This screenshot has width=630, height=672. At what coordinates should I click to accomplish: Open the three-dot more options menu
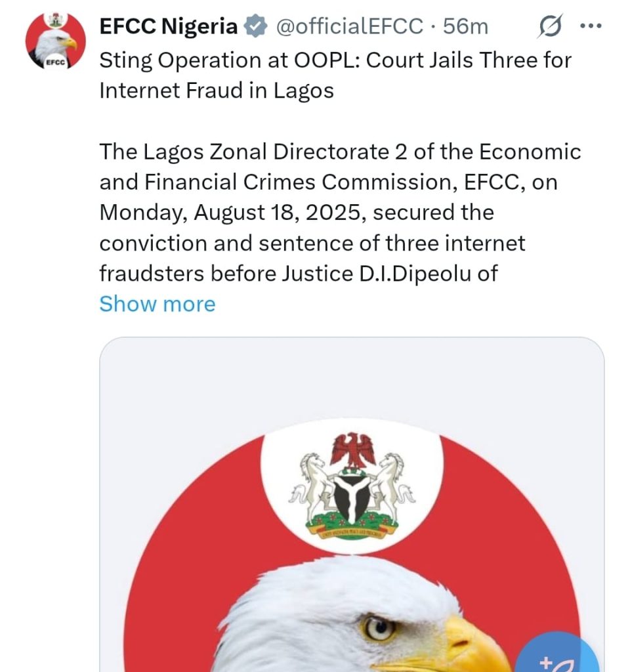pyautogui.click(x=591, y=26)
